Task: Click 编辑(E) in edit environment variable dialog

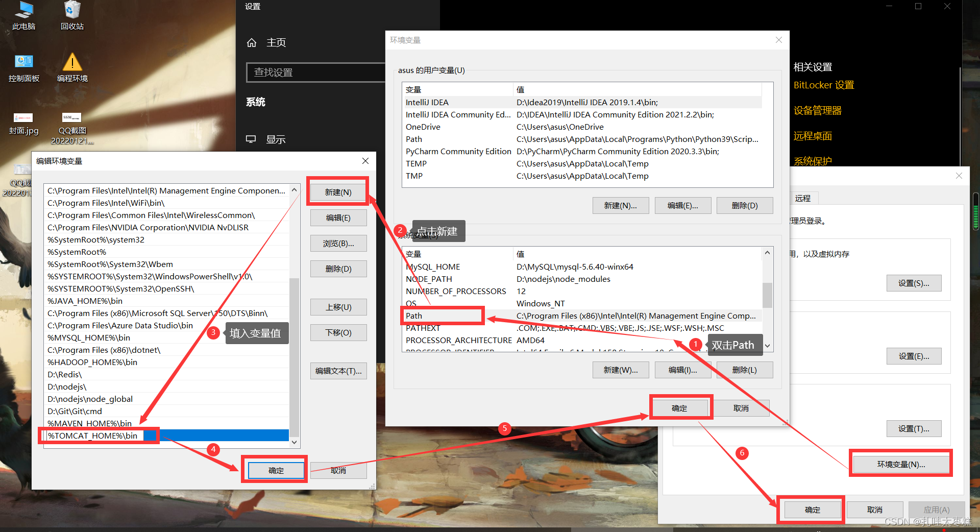Action: click(338, 218)
